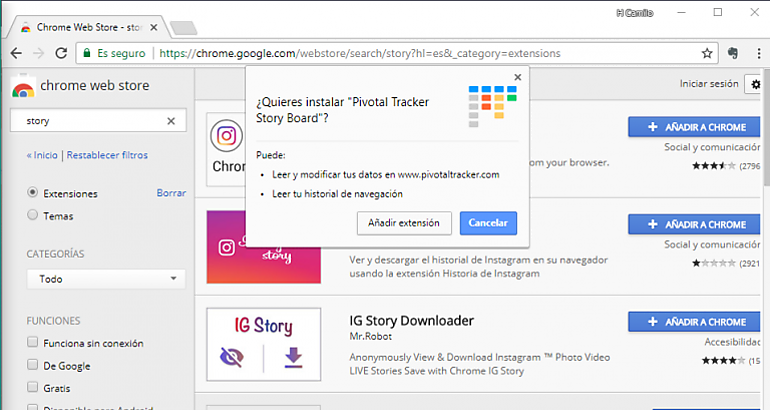Open the pink Instagram story extension thumbnail
The height and width of the screenshot is (410, 770).
click(x=264, y=247)
